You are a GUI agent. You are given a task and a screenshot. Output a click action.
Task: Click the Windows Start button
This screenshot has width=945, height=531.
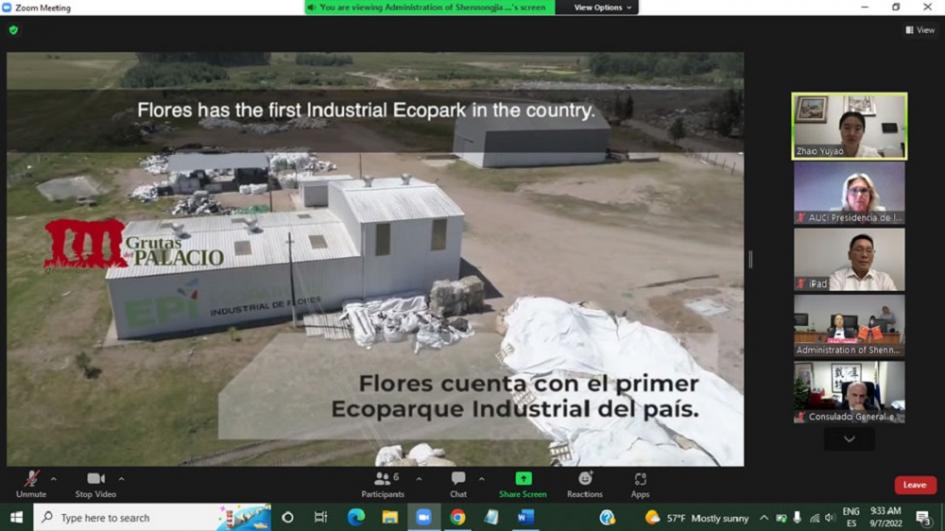pos(16,517)
